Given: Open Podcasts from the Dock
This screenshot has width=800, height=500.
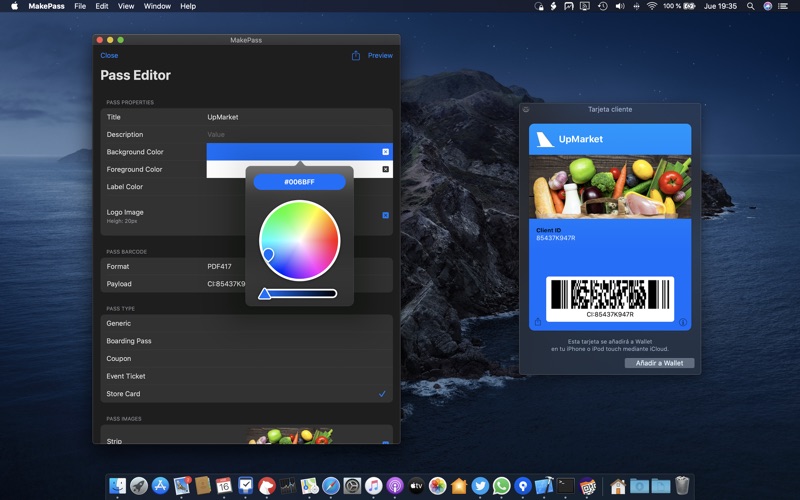Looking at the screenshot, I should (395, 486).
